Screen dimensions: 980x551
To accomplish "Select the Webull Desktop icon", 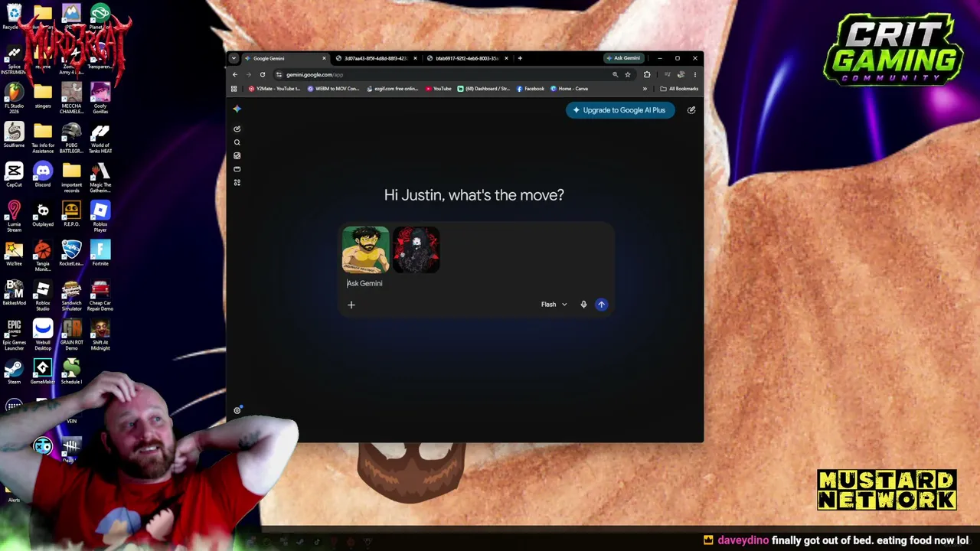I will tap(43, 335).
